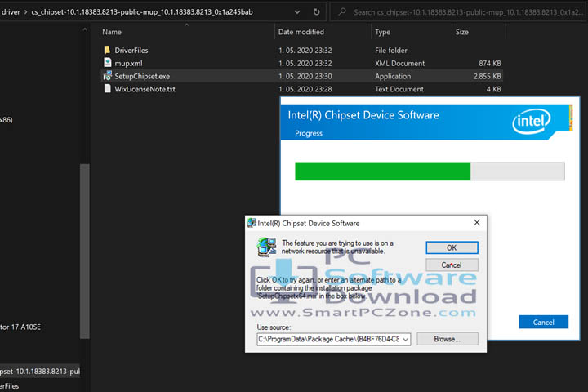Click the WixLicenseNote.txt file icon
588x392 pixels.
(108, 89)
